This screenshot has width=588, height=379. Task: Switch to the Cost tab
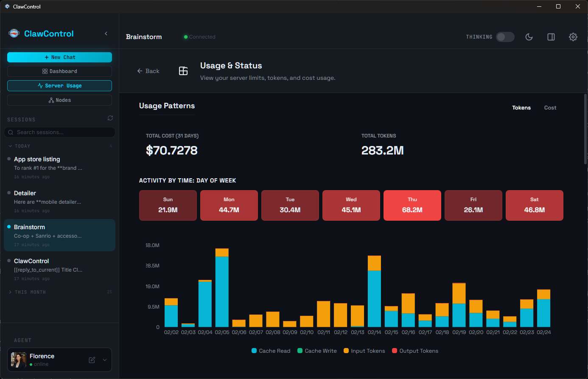point(550,107)
